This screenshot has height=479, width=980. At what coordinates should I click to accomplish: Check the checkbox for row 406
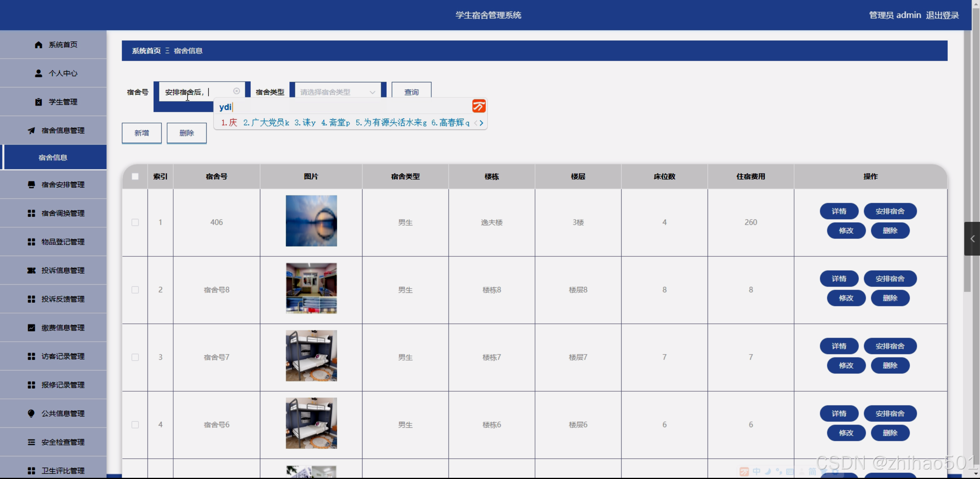tap(135, 223)
